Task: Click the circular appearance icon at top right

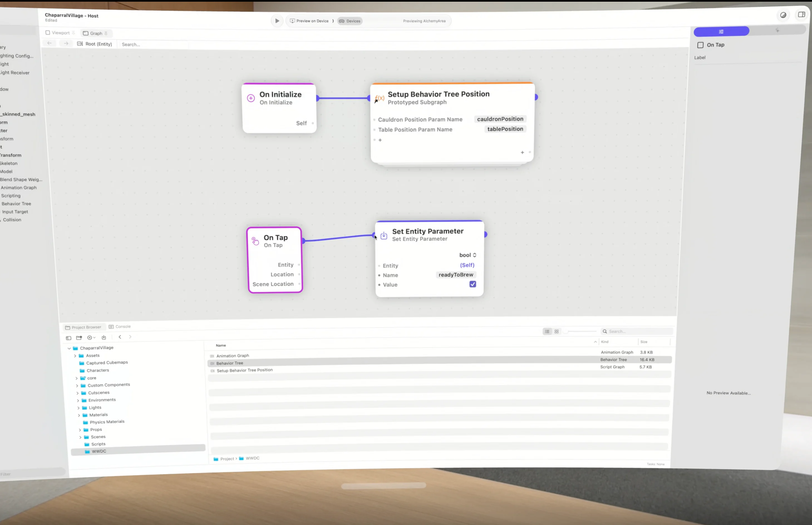Action: (x=783, y=15)
